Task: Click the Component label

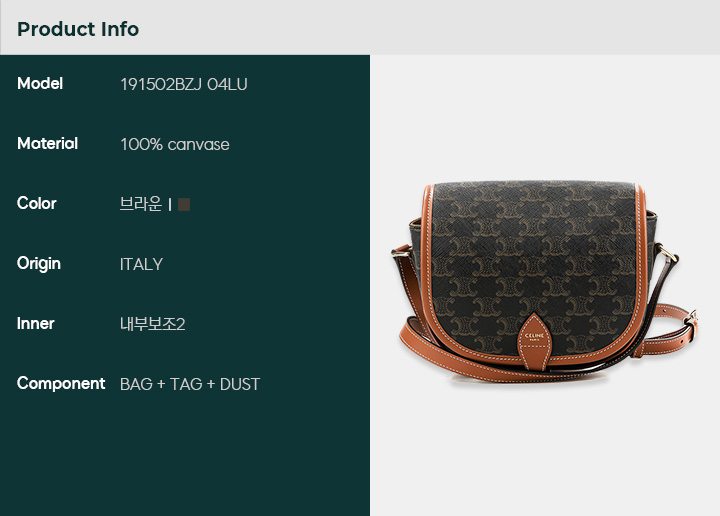Action: [61, 383]
